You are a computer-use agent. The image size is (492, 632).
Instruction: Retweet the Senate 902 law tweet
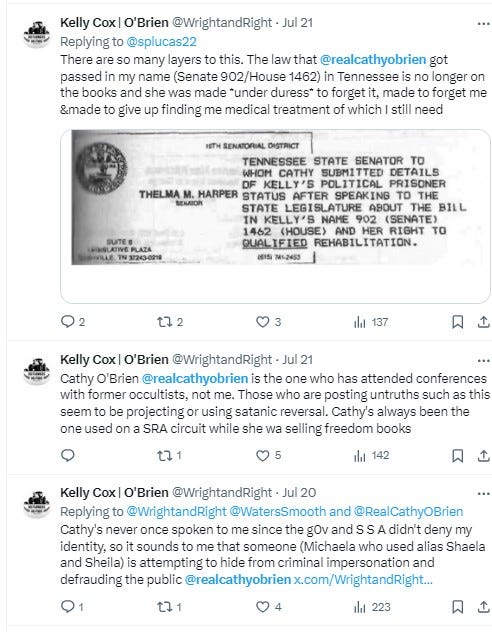click(x=170, y=322)
